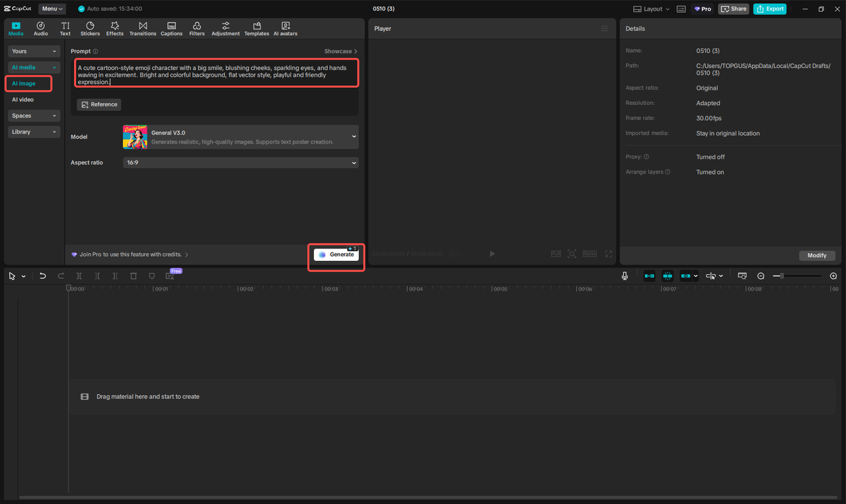Toggle main track magnet

click(650, 276)
